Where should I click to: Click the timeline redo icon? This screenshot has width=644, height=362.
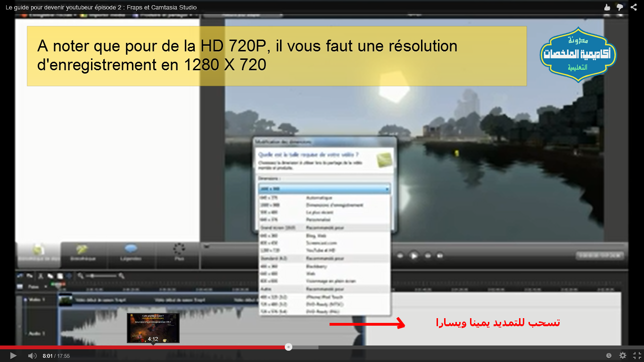(x=30, y=276)
